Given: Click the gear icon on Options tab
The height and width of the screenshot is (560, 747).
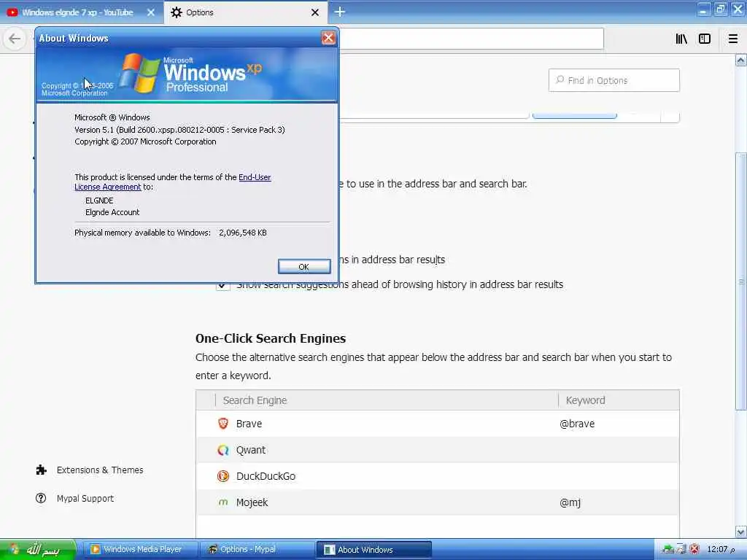Looking at the screenshot, I should coord(177,12).
